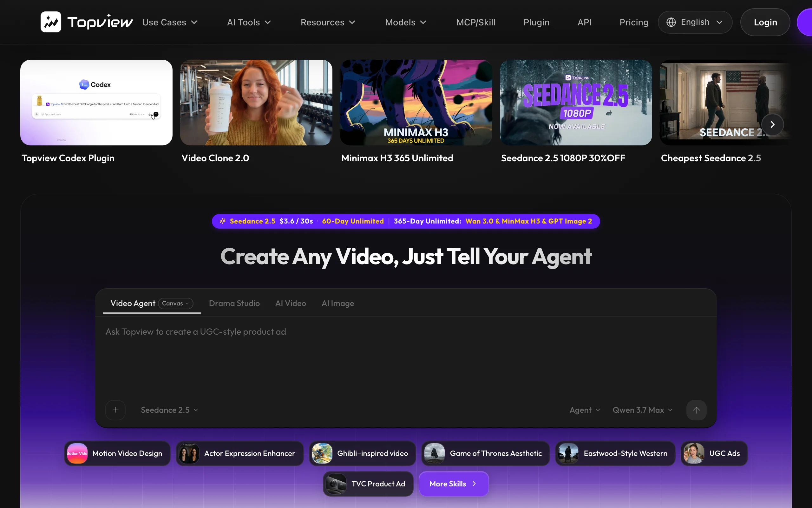Viewport: 812px width, 508px height.
Task: Click the Actor Expression Enhancer thumbnail icon
Action: (189, 453)
